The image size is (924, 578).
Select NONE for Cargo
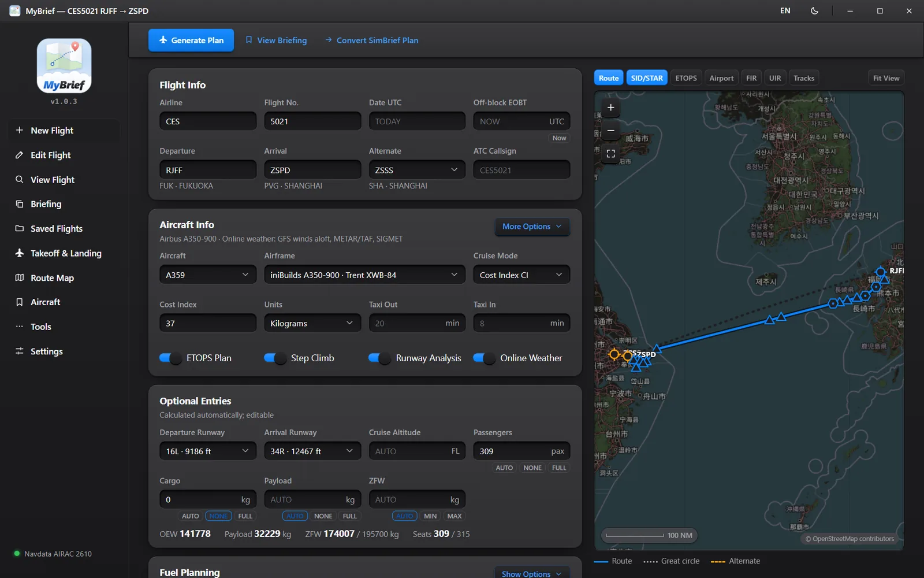tap(218, 516)
